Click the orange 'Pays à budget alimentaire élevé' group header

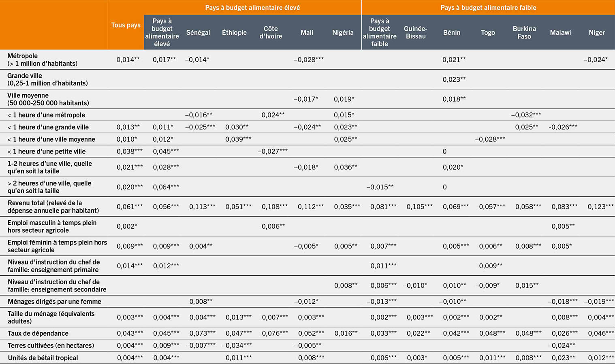point(252,8)
